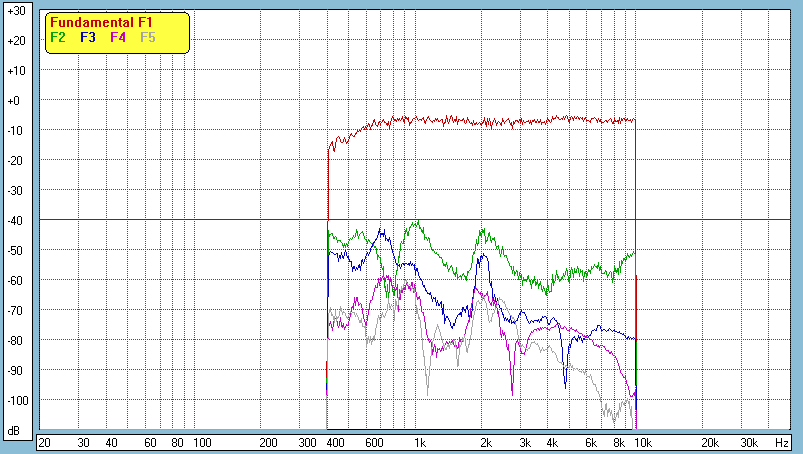This screenshot has height=454, width=803.
Task: Show the grayed-out F5 legend entry
Action: (148, 37)
